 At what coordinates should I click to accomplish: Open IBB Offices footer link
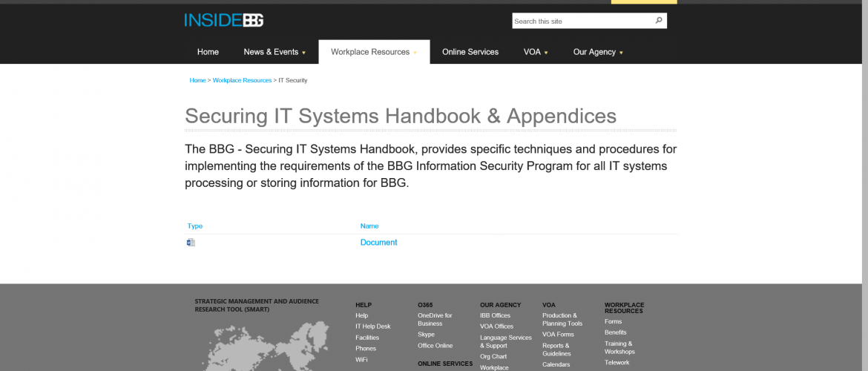[x=495, y=315]
